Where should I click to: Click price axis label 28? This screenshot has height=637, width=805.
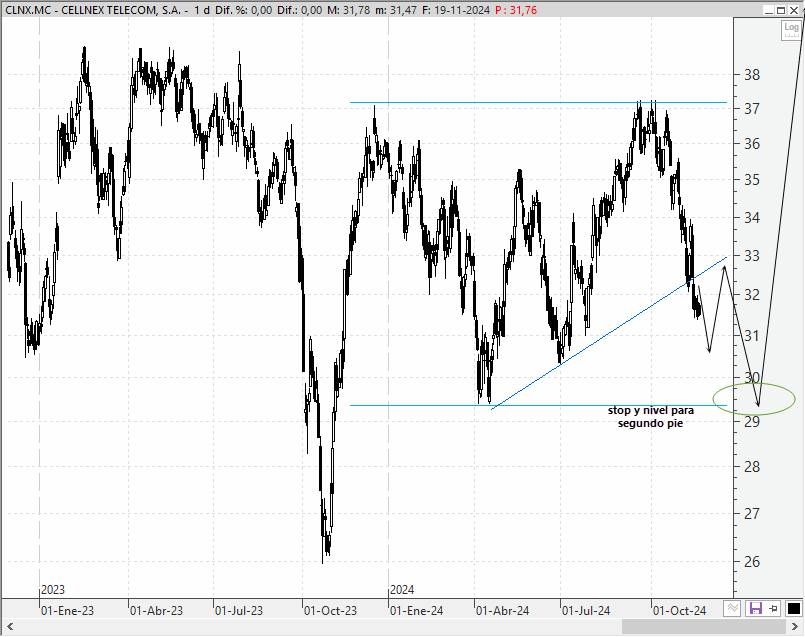[x=752, y=467]
